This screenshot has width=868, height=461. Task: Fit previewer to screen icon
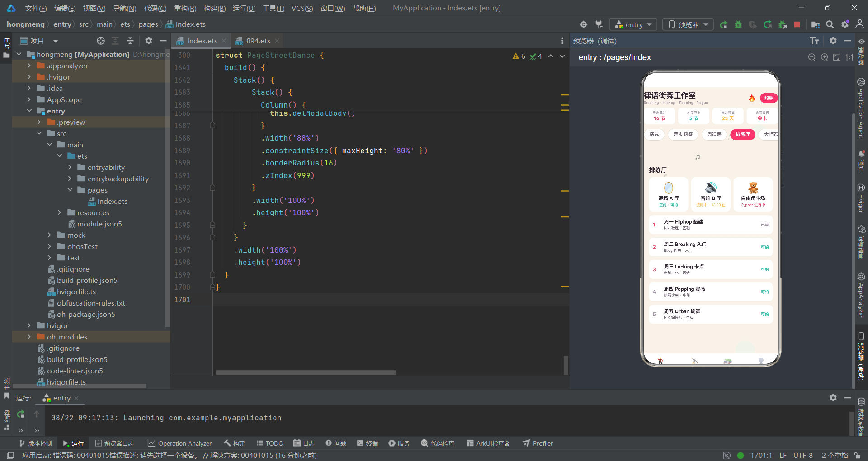click(837, 57)
